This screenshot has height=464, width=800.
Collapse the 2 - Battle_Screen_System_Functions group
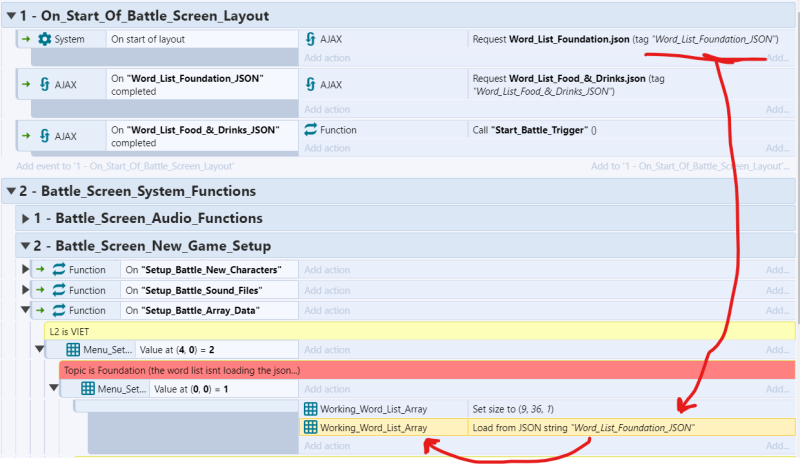coord(10,191)
